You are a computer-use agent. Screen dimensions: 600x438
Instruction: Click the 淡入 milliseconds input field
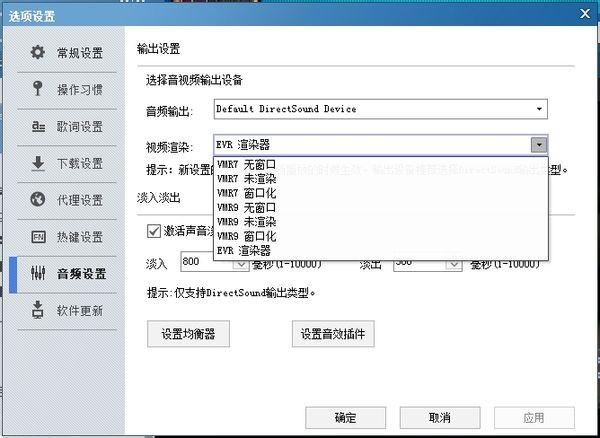point(207,262)
